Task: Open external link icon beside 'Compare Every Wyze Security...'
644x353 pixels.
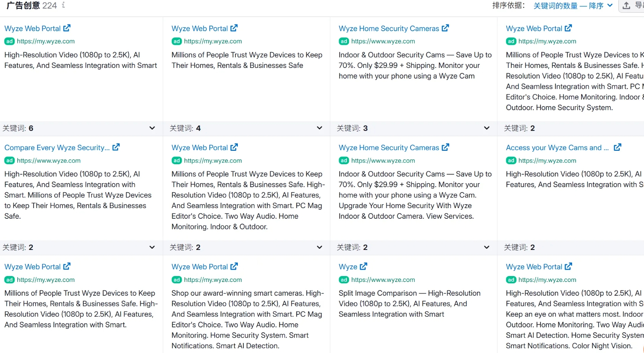Action: [116, 147]
